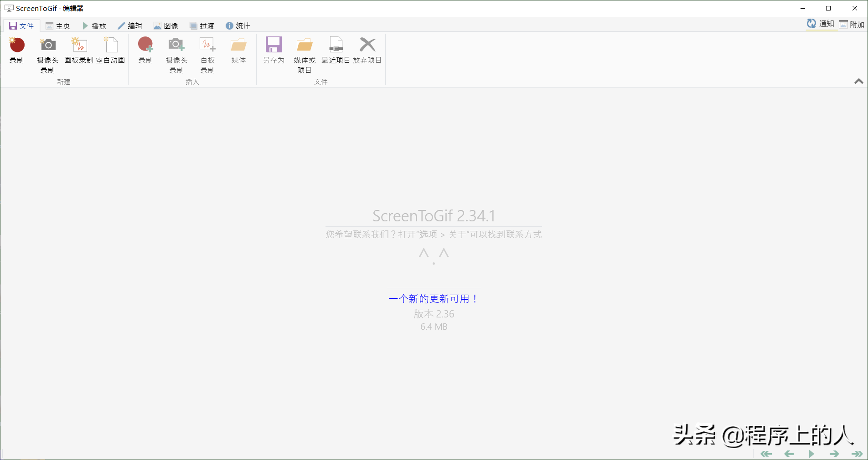Play the animation
The image size is (868, 460).
click(x=811, y=454)
